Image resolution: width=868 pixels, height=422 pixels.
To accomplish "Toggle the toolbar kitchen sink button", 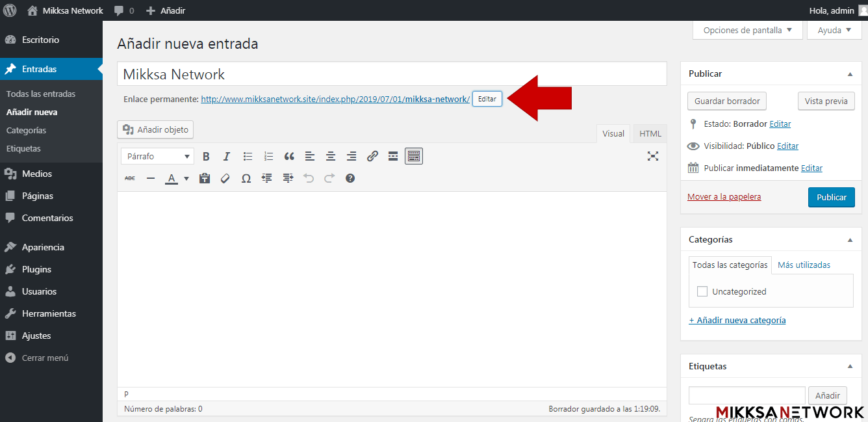I will [414, 156].
